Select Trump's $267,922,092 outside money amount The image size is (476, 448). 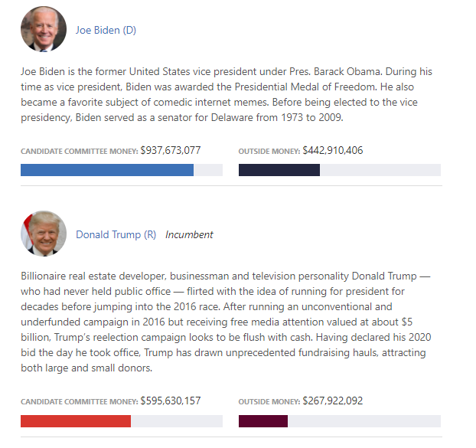point(332,401)
